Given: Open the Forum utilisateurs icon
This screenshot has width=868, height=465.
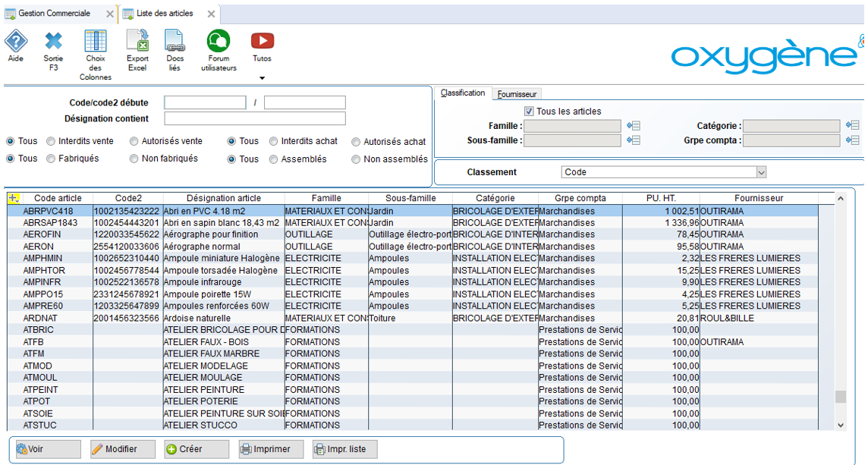Looking at the screenshot, I should (219, 41).
